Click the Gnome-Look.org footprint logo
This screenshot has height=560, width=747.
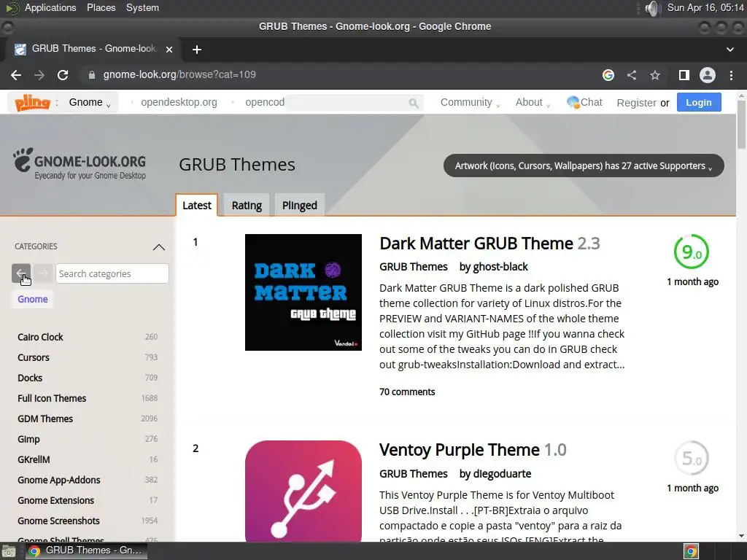[x=80, y=164]
